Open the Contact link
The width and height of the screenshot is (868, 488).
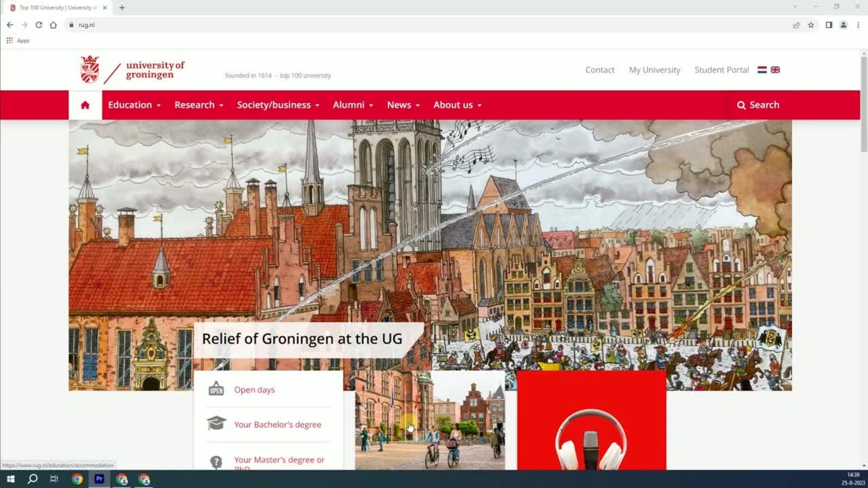(600, 70)
